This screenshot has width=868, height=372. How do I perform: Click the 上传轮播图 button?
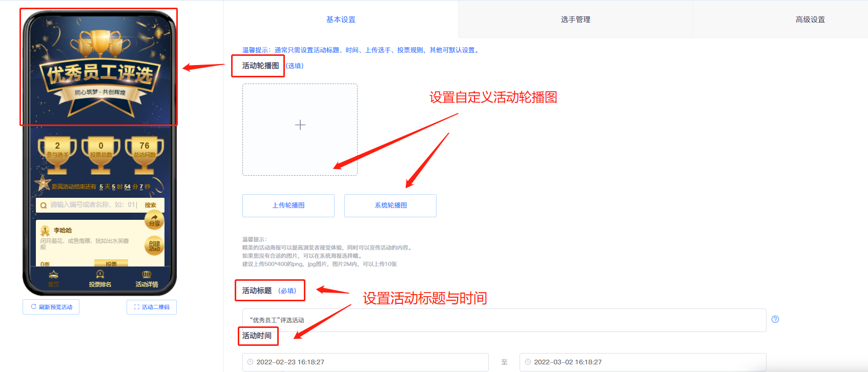click(x=288, y=205)
